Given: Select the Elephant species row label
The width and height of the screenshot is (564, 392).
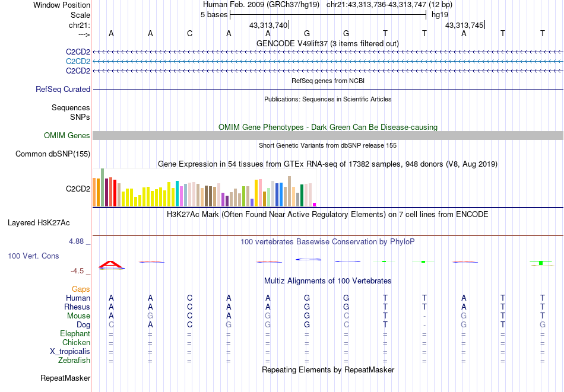Looking at the screenshot, I should [75, 333].
